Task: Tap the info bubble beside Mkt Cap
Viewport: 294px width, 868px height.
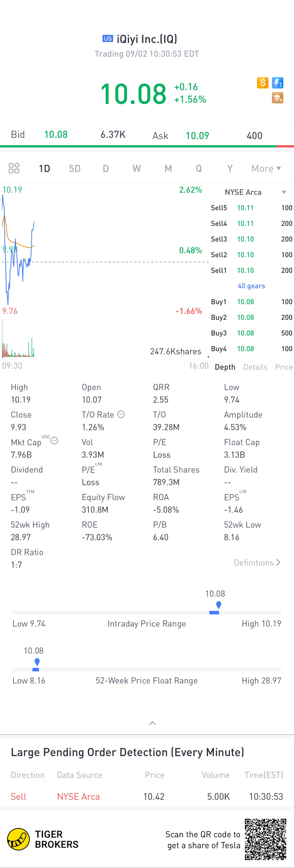Action: click(54, 441)
